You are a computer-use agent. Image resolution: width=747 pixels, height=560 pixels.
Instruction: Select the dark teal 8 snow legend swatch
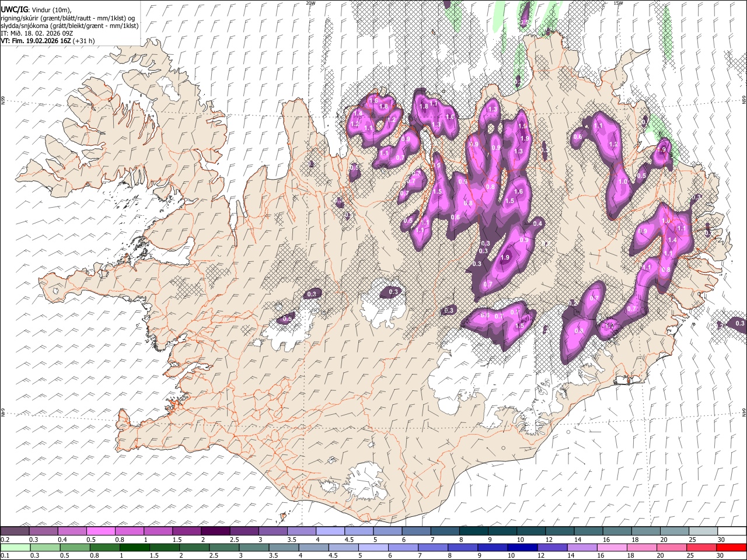tap(473, 531)
